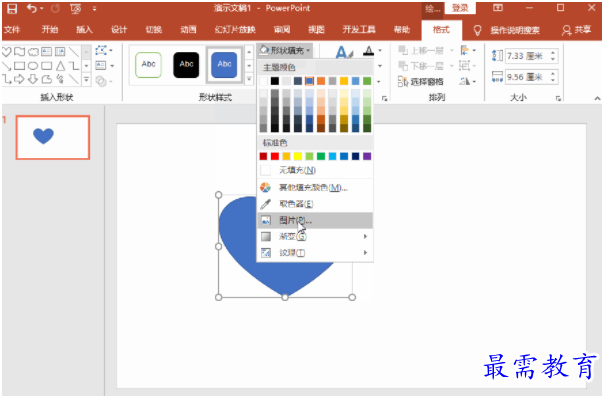Choose the horizontal text box shape

click(x=47, y=52)
